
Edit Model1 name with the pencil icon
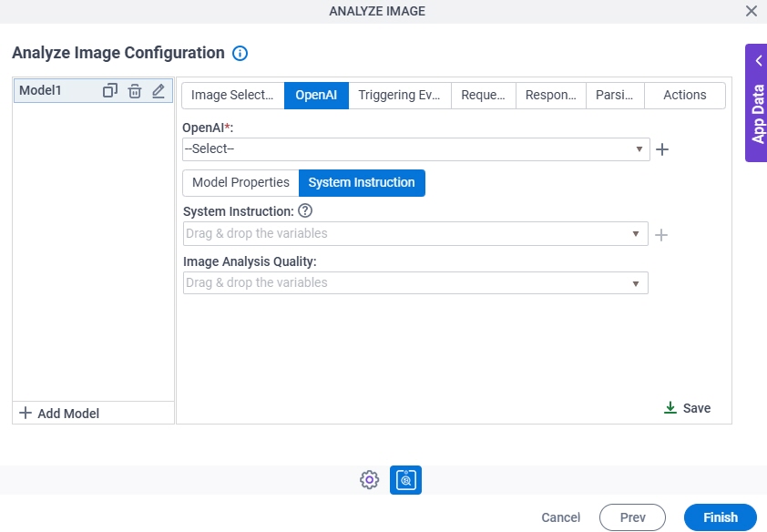tap(159, 91)
